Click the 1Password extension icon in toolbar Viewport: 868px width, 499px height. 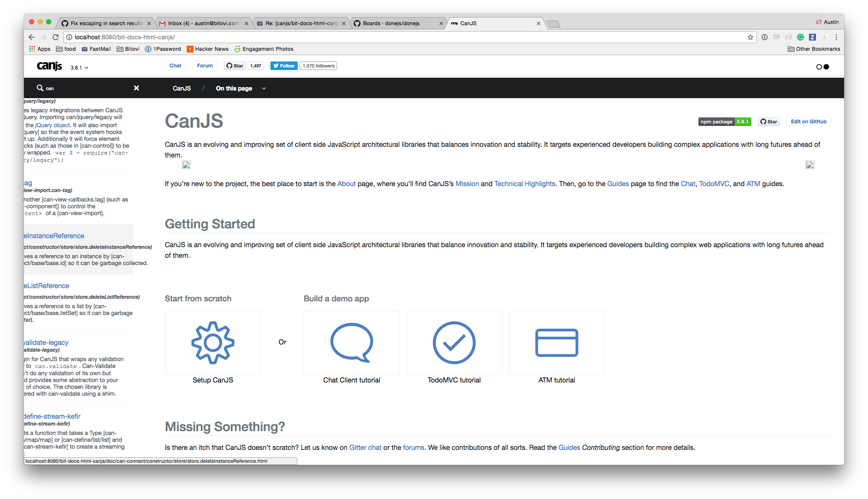[x=765, y=37]
